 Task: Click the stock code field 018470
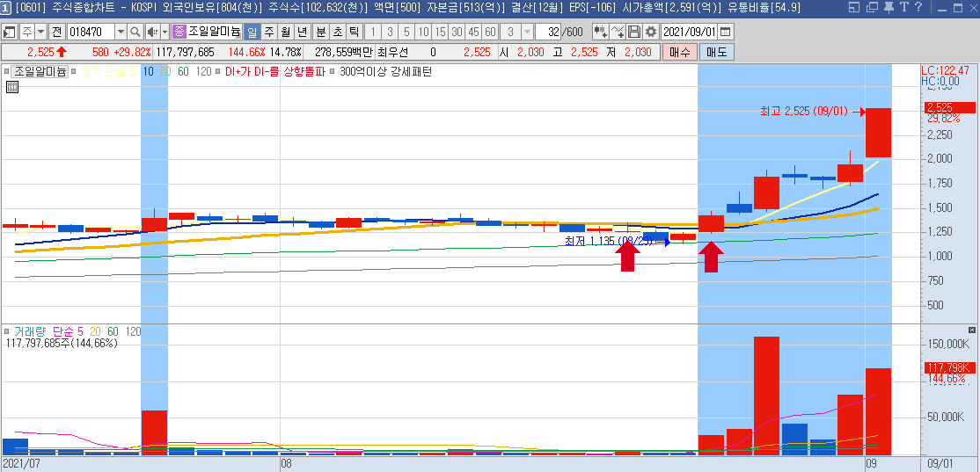pyautogui.click(x=91, y=32)
